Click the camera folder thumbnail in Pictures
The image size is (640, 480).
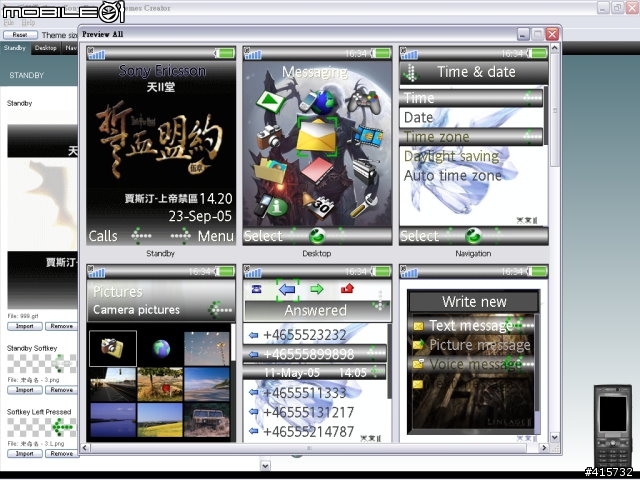(113, 348)
